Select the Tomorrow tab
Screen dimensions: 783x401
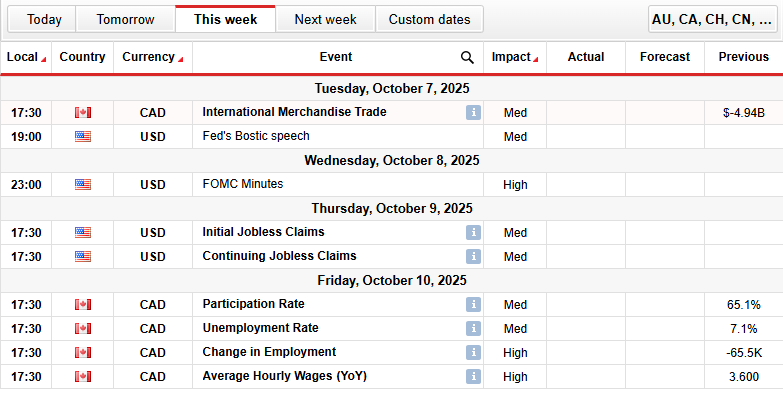point(125,19)
